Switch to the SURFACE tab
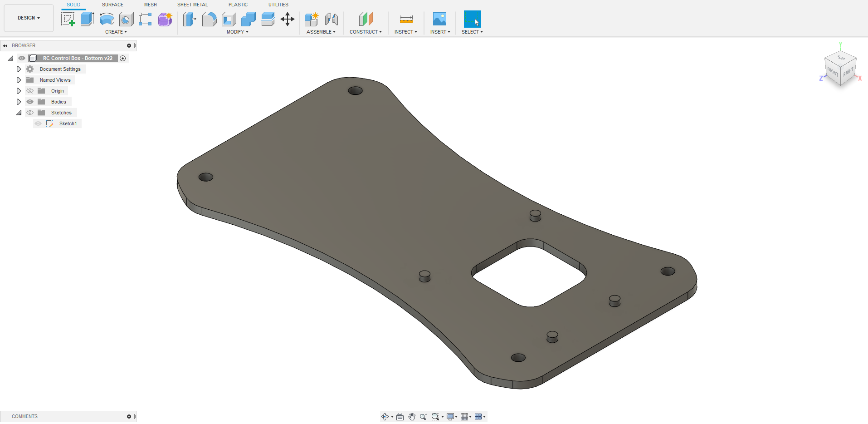This screenshot has height=424, width=868. click(x=112, y=5)
